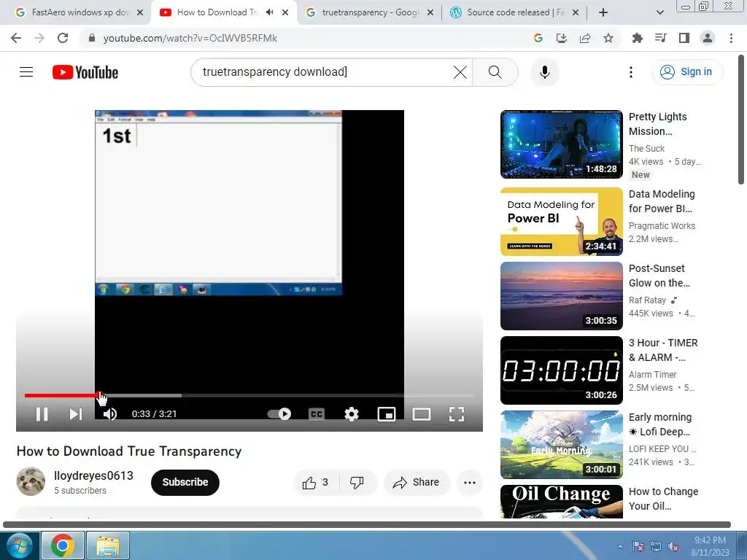Enter fullscreen mode

tap(457, 414)
